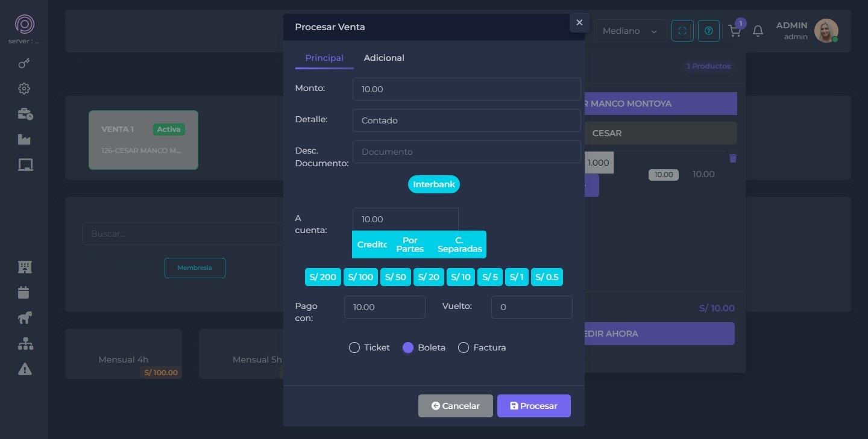Click the admin avatar photo
868x439 pixels.
826,31
